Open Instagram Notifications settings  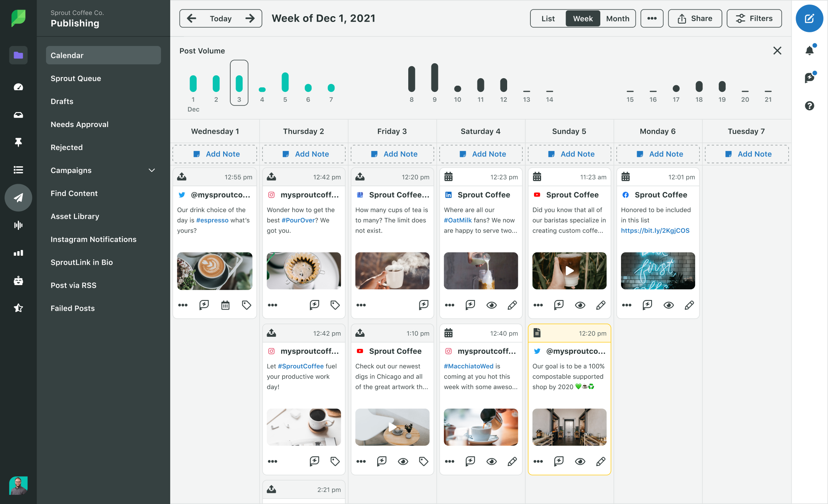pos(94,239)
